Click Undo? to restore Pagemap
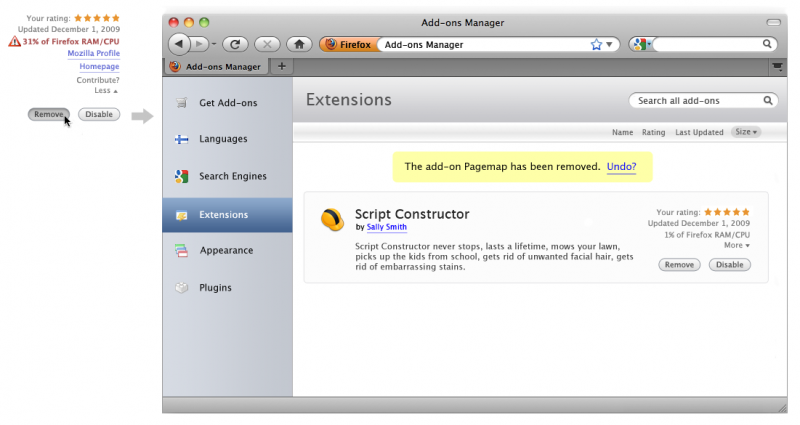Image resolution: width=800 pixels, height=425 pixels. (x=621, y=166)
